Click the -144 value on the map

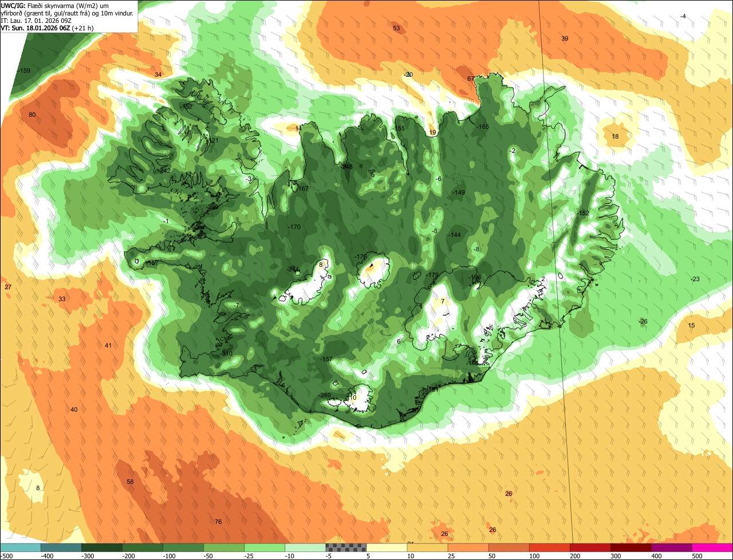click(x=454, y=235)
